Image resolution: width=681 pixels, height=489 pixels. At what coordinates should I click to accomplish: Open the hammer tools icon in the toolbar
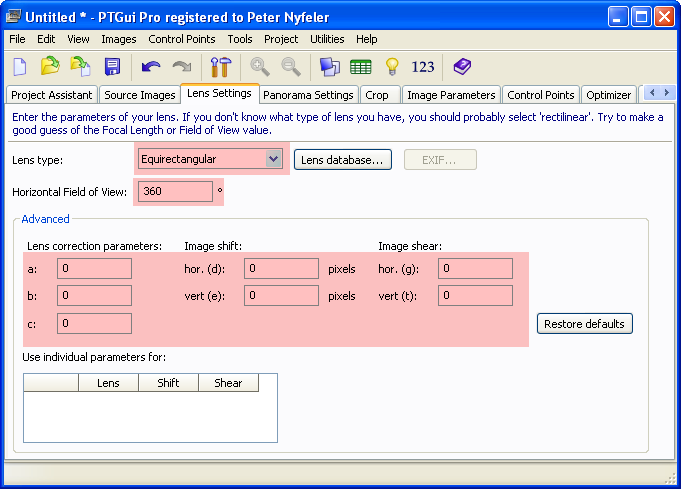219,67
